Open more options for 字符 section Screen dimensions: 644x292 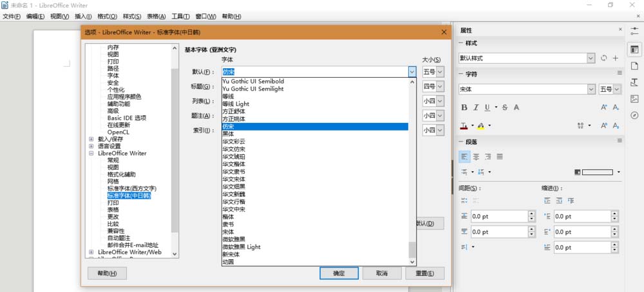tap(620, 73)
